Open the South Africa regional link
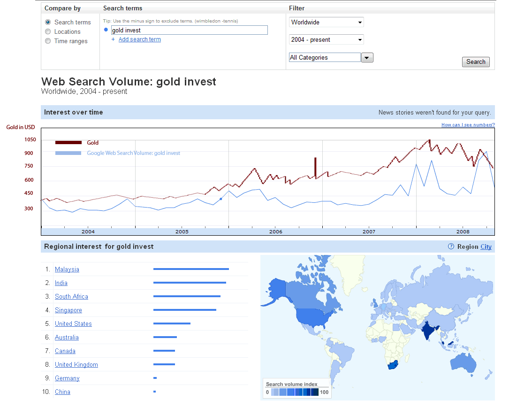Screen dimensions: 532x408 click(x=71, y=297)
